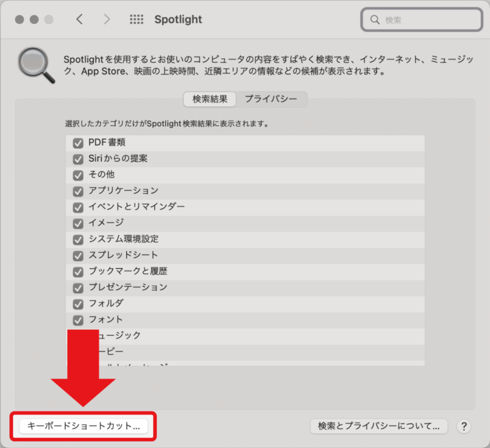Select the ブックマークと履歴 row label

128,271
